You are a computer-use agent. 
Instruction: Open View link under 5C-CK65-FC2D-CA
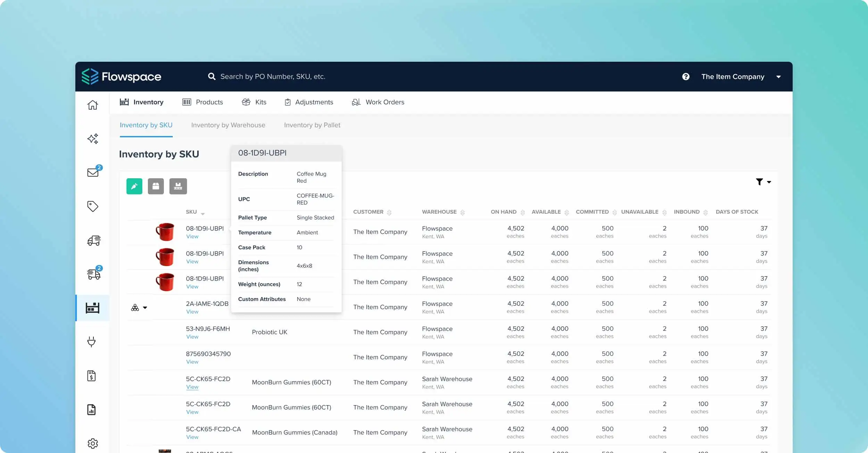192,437
